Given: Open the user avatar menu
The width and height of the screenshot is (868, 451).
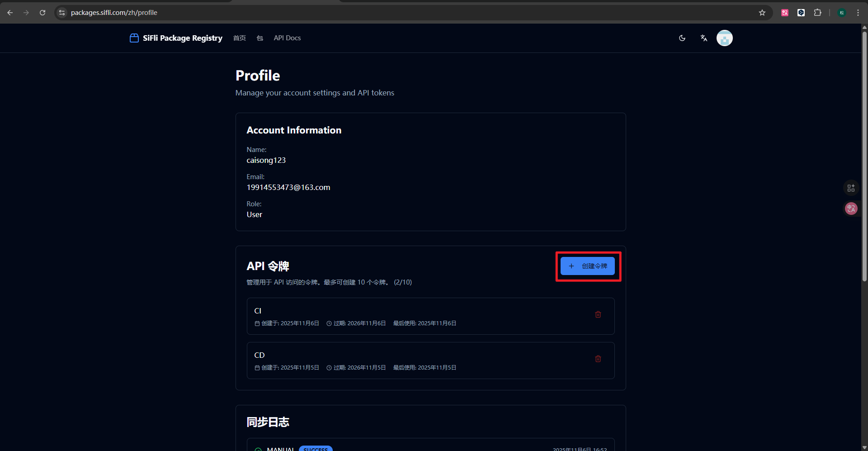Looking at the screenshot, I should point(724,38).
